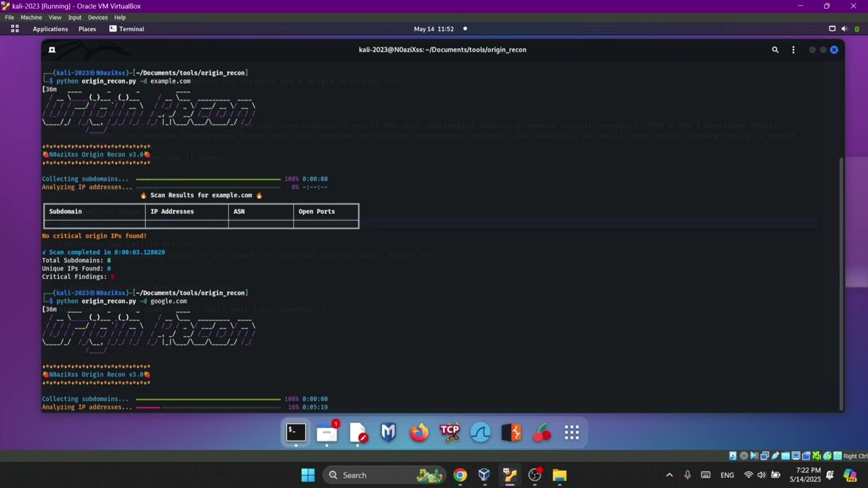This screenshot has width=868, height=488.
Task: Click the "Scan Results for example.com" heading
Action: coord(201,195)
